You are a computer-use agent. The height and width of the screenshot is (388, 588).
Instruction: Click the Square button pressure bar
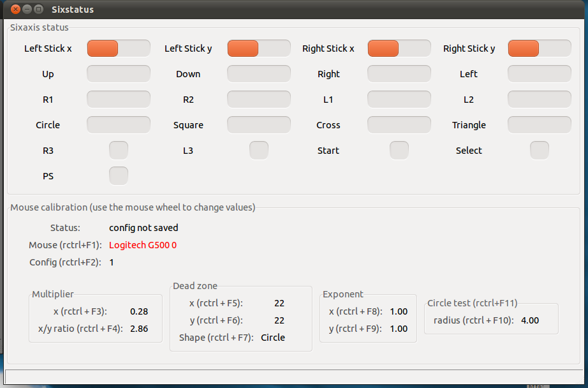point(259,125)
